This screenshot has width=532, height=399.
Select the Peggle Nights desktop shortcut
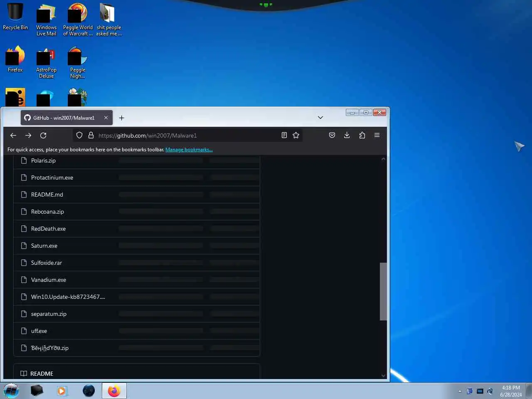coord(78,62)
